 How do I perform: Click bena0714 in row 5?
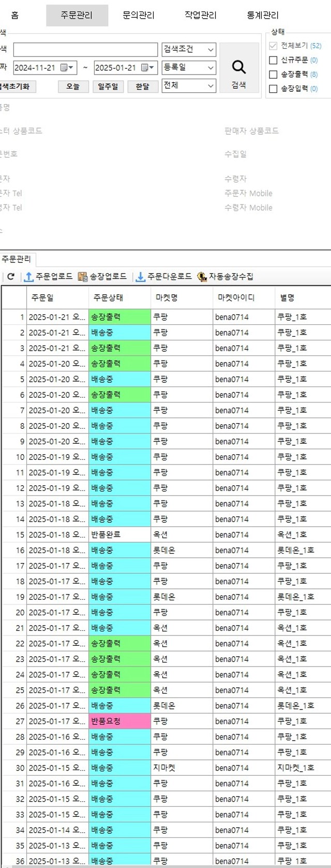(x=244, y=379)
